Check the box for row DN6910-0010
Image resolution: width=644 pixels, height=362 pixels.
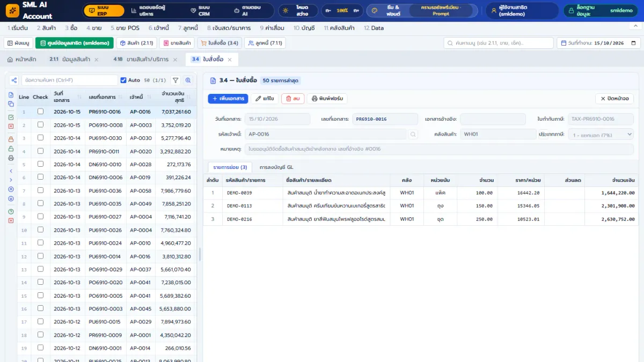[x=40, y=164]
